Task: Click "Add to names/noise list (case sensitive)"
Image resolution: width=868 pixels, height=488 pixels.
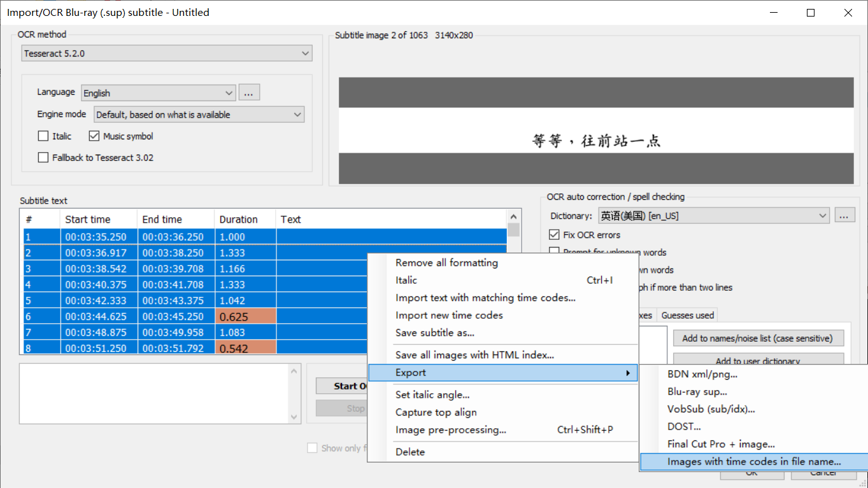Action: tap(758, 338)
